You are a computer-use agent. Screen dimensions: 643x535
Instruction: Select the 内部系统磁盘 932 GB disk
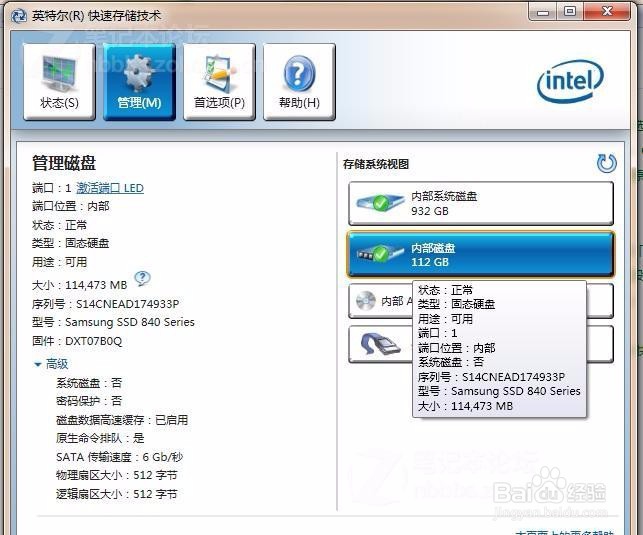coord(481,203)
